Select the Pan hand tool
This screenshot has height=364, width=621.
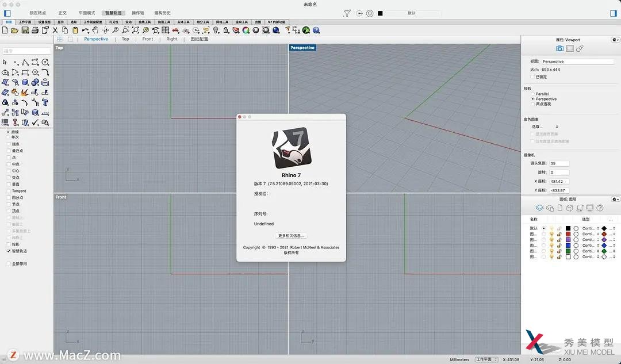click(95, 30)
